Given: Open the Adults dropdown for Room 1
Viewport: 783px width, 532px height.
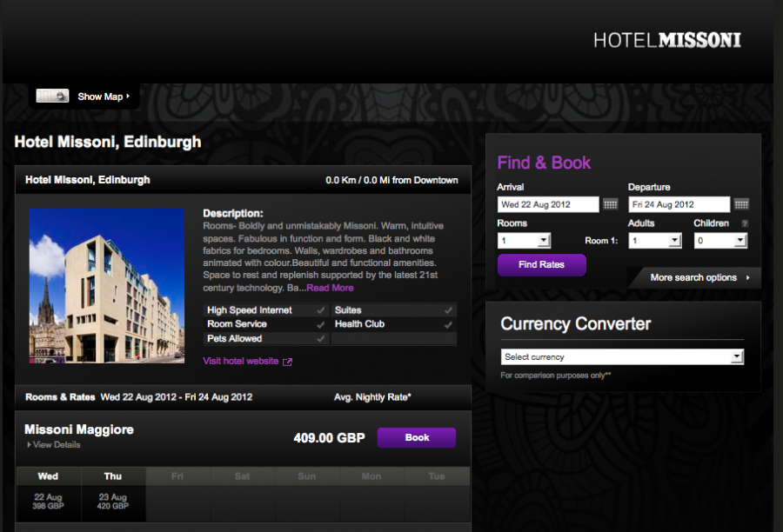Looking at the screenshot, I should tap(655, 241).
